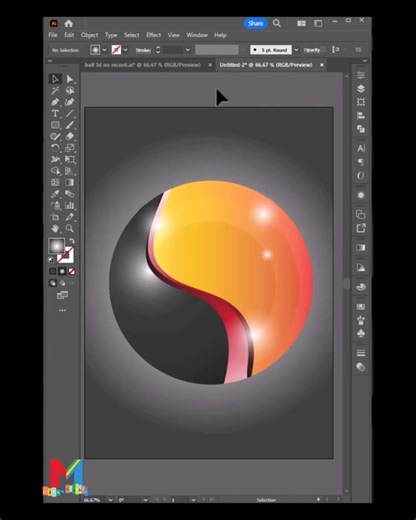Select the Symbol Sprayer tool

[x=55, y=205]
